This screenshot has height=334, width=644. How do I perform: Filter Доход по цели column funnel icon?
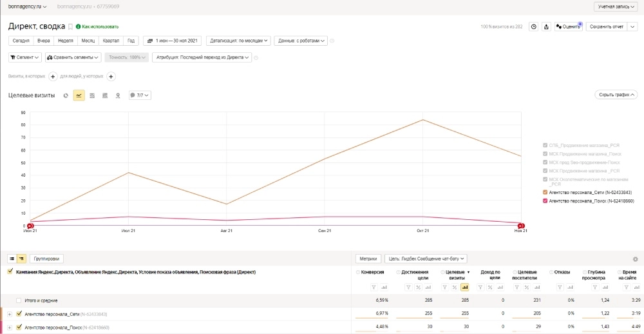(480, 287)
